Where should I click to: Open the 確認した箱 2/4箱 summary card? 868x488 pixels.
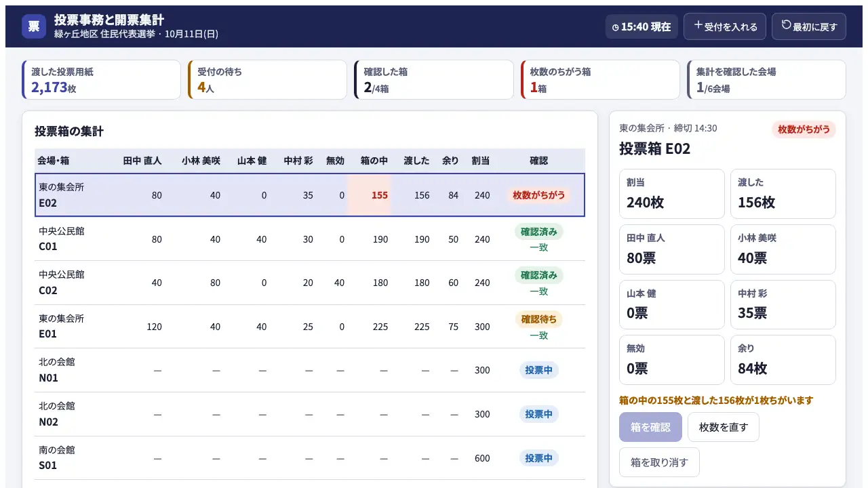tap(433, 80)
